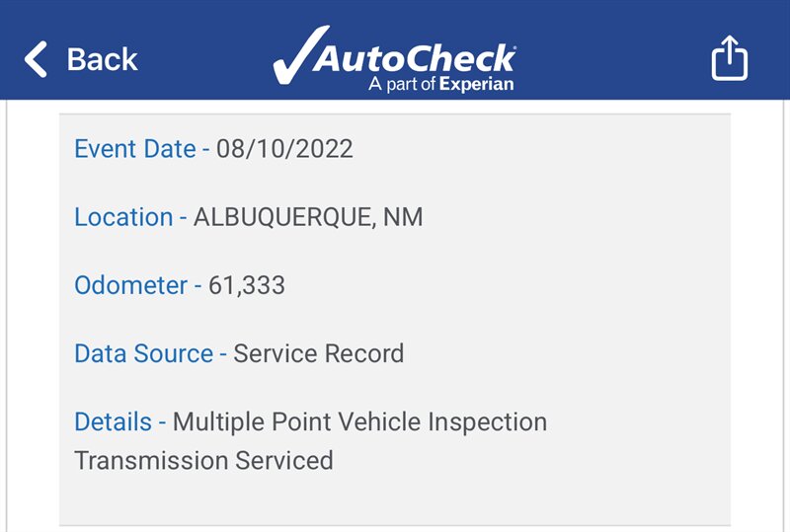Tap the Experian brand name
The width and height of the screenshot is (790, 532).
coord(476,84)
